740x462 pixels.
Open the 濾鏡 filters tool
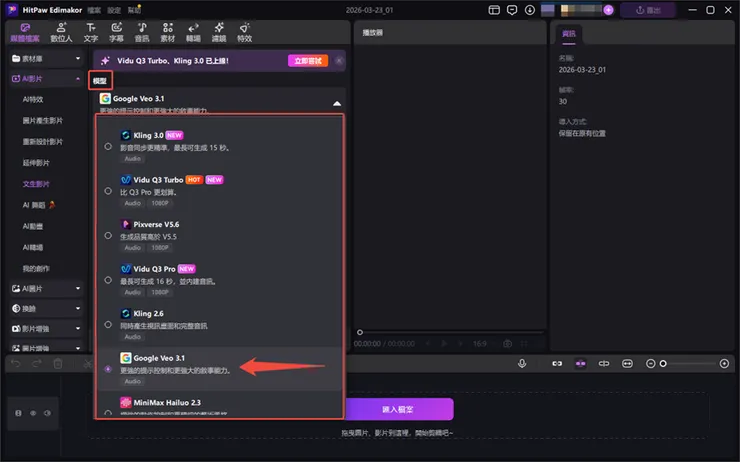pos(219,32)
